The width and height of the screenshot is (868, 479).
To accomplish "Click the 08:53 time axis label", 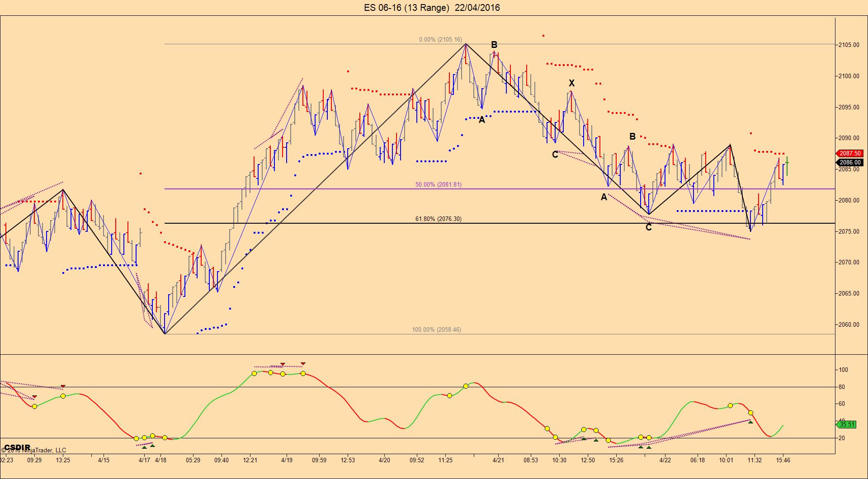I will point(531,460).
